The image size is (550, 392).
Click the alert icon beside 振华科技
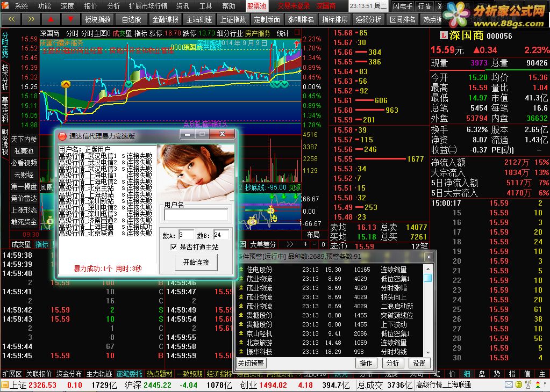[241, 352]
